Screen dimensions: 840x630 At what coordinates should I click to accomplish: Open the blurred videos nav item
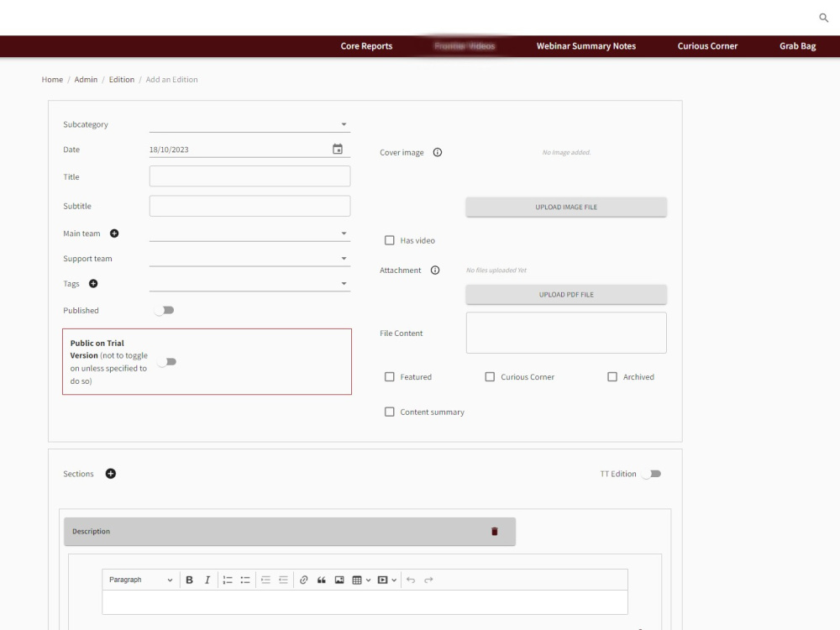click(x=465, y=46)
